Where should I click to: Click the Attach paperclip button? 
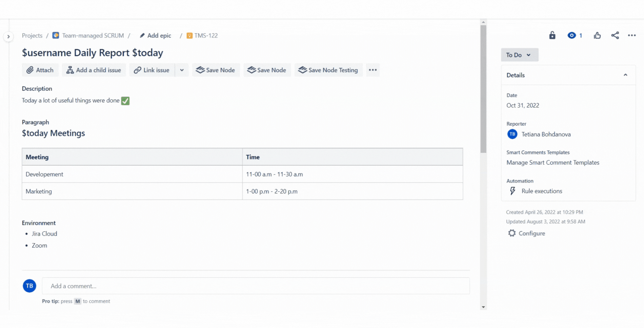pyautogui.click(x=40, y=70)
